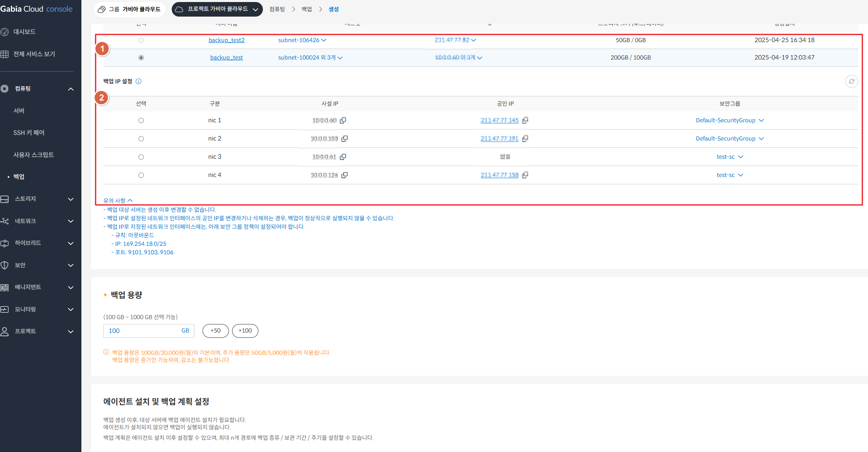
Task: Collapse the 컴퓨팅 menu chevron
Action: point(71,89)
